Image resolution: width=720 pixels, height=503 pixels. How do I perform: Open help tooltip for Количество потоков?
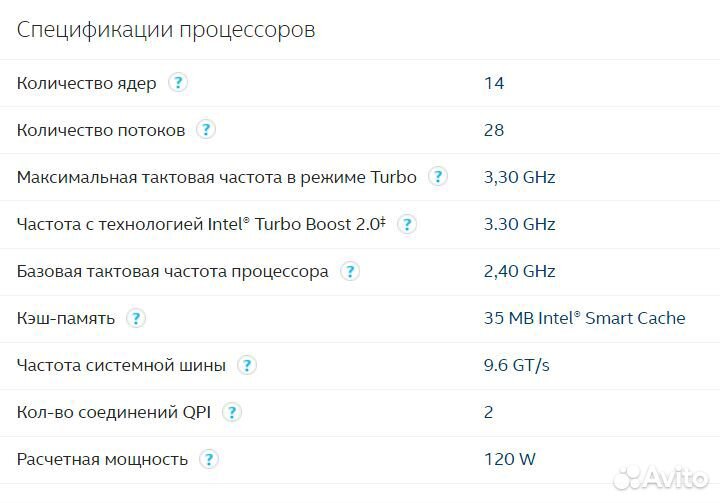pyautogui.click(x=206, y=130)
